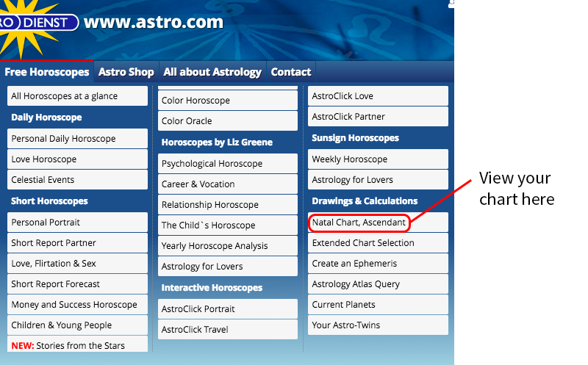
Task: Open Weekly Horoscope link
Action: tap(378, 159)
